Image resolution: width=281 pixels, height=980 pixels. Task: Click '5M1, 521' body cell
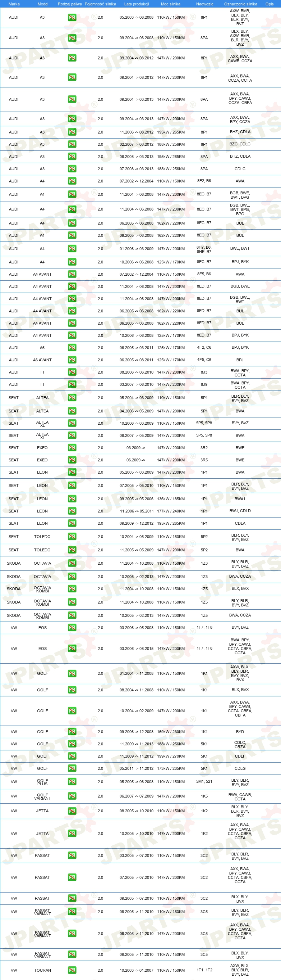pyautogui.click(x=204, y=781)
